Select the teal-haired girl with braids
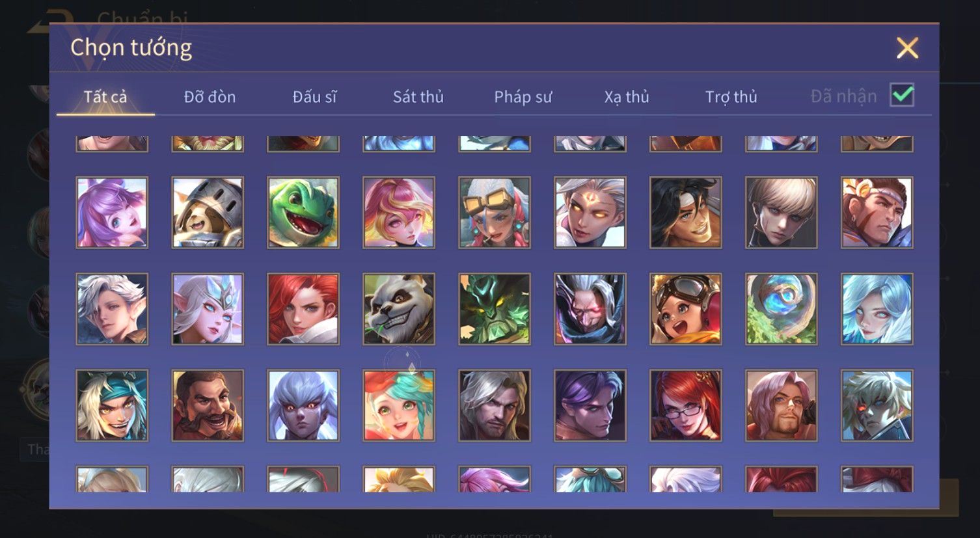This screenshot has width=980, height=538. (399, 405)
